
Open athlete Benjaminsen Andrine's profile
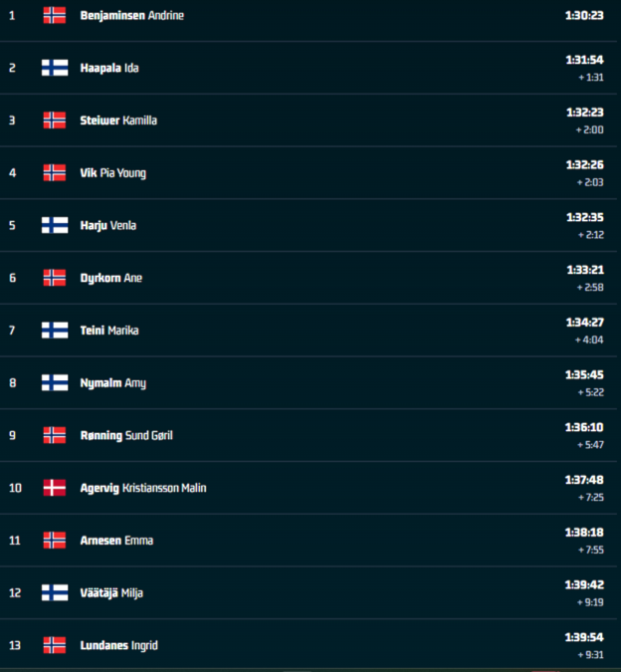(132, 15)
